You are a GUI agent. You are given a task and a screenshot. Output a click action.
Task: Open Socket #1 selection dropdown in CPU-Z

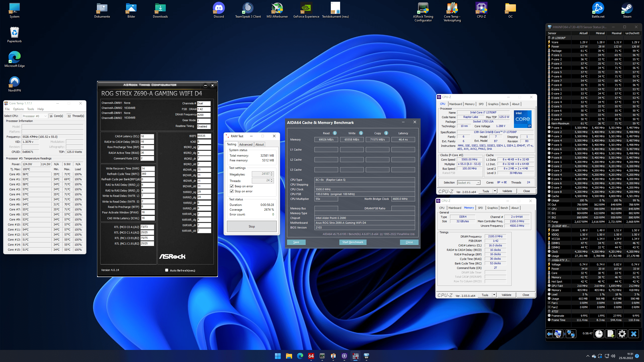pos(478,183)
